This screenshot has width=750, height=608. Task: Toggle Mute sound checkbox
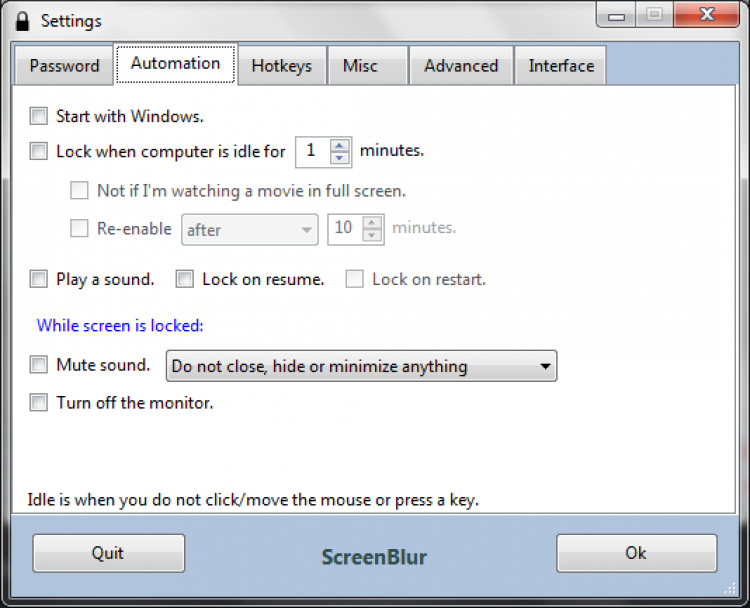click(39, 366)
